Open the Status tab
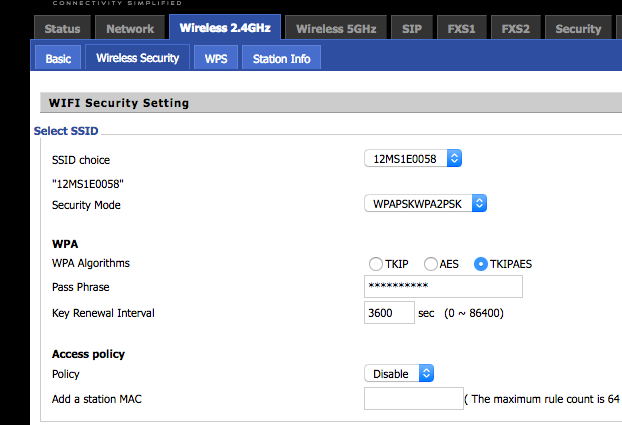Image resolution: width=622 pixels, height=425 pixels. (x=62, y=29)
